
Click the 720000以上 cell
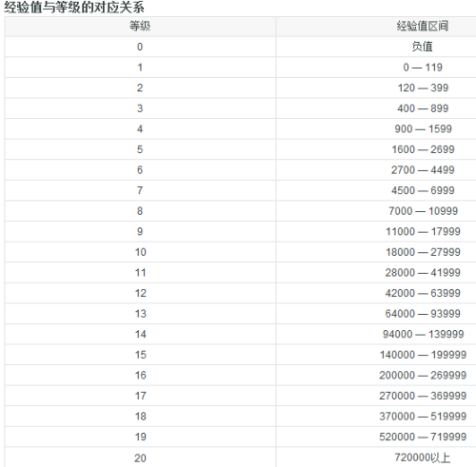click(x=376, y=457)
